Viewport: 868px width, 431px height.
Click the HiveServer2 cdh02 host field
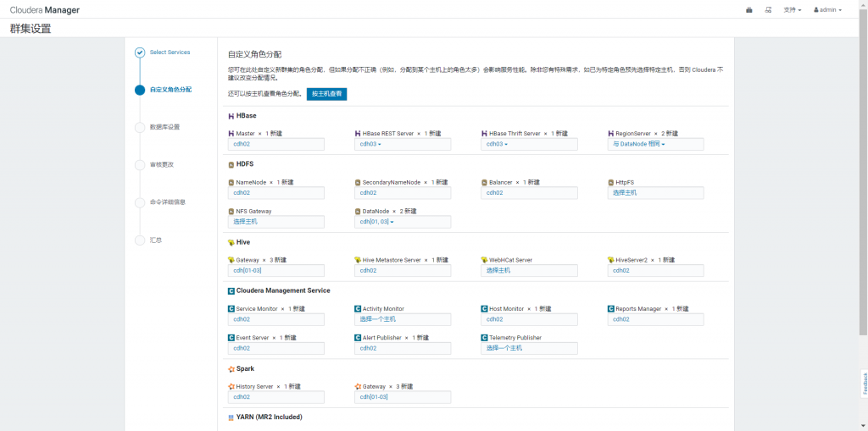point(656,271)
